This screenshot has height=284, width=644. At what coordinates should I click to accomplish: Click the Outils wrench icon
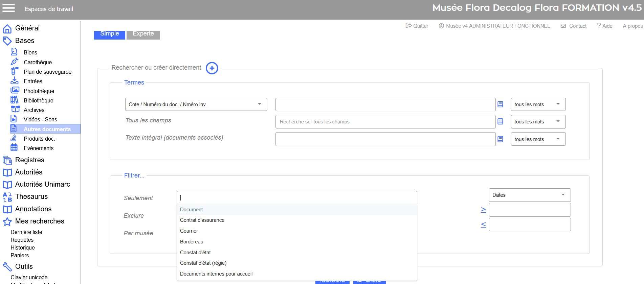[7, 267]
